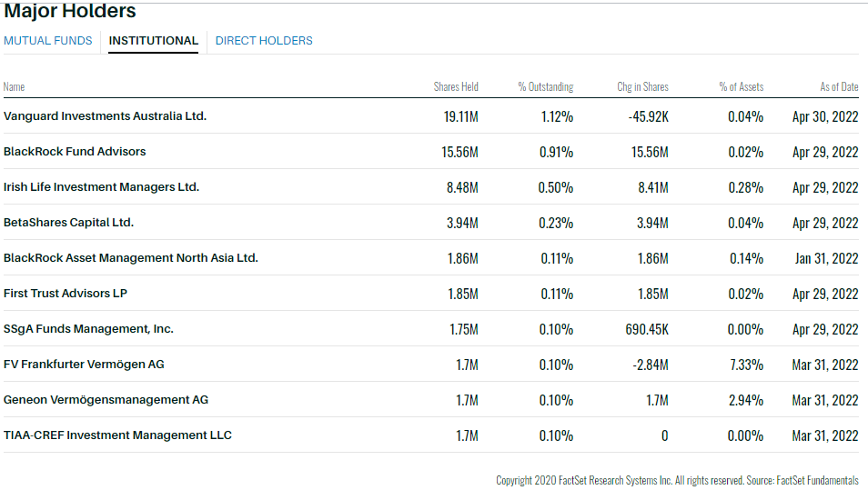This screenshot has width=868, height=490.
Task: Click the -2.84M change in shares value
Action: click(x=651, y=365)
